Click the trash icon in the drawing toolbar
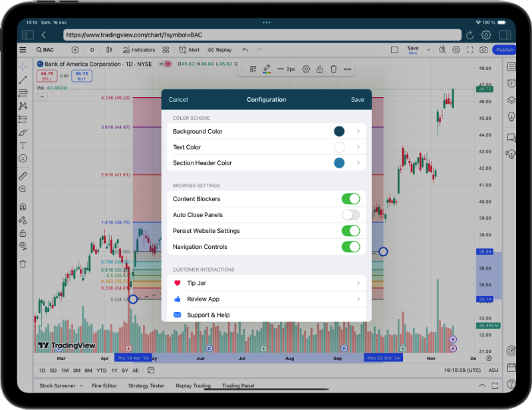 coord(334,69)
